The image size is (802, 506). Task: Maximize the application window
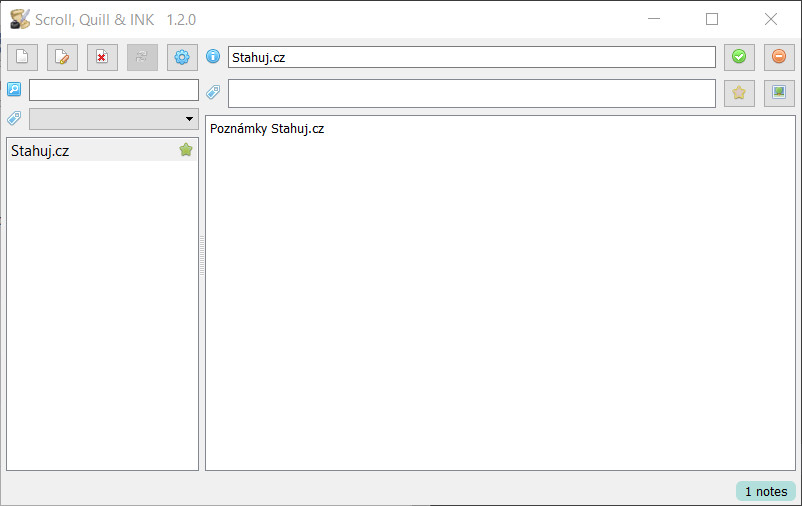[712, 19]
